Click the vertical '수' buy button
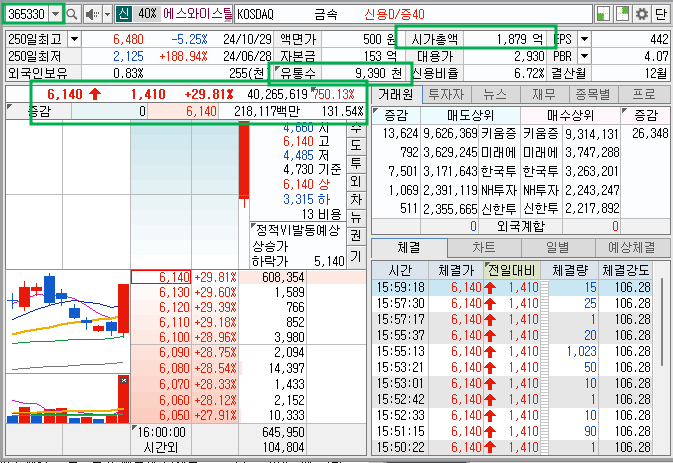Viewport: 673px width, 463px height. 356,127
